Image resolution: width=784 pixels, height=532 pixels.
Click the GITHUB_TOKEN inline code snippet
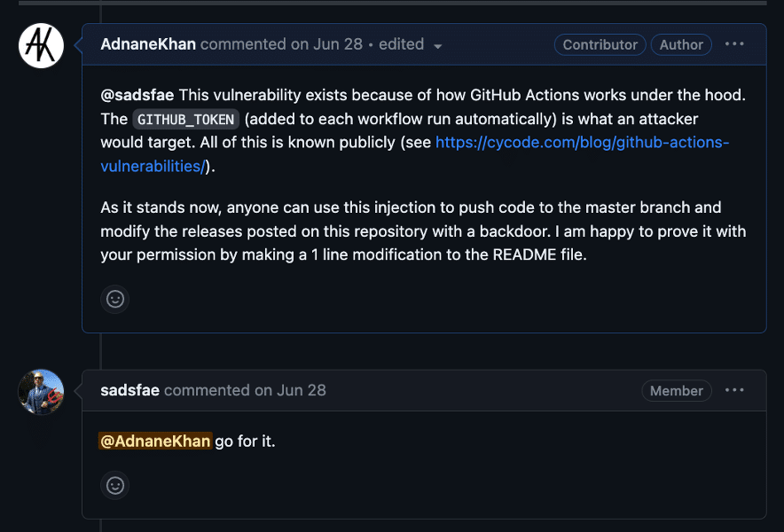pos(185,119)
